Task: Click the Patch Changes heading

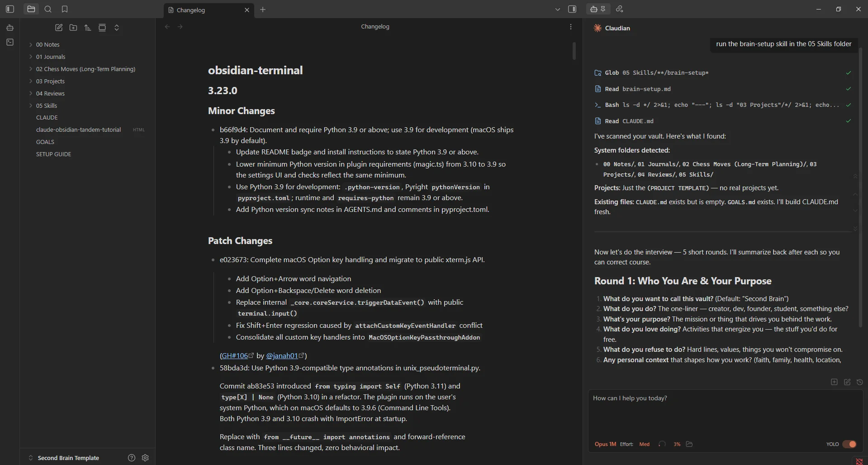Action: (240, 241)
